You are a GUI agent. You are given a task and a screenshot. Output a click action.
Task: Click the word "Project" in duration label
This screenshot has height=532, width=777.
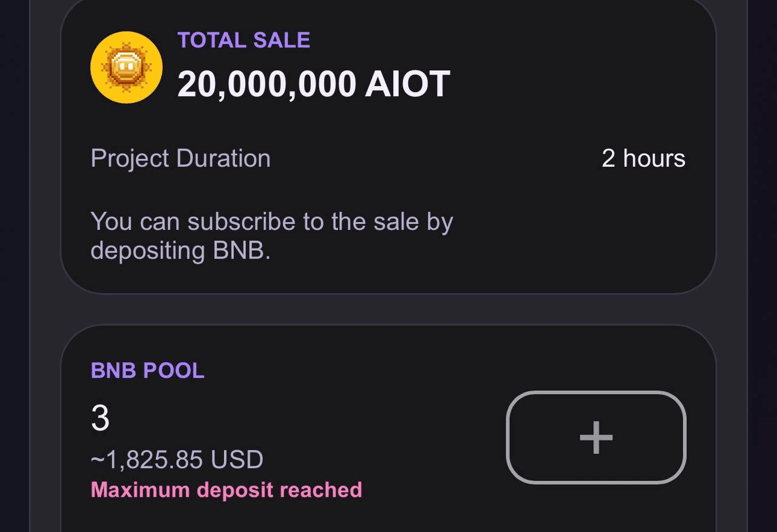[x=130, y=159]
